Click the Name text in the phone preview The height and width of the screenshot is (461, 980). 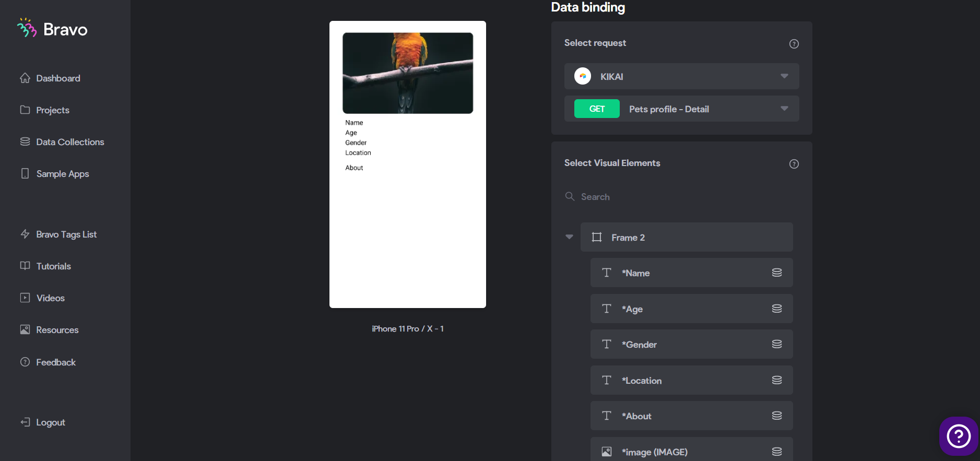click(x=354, y=123)
